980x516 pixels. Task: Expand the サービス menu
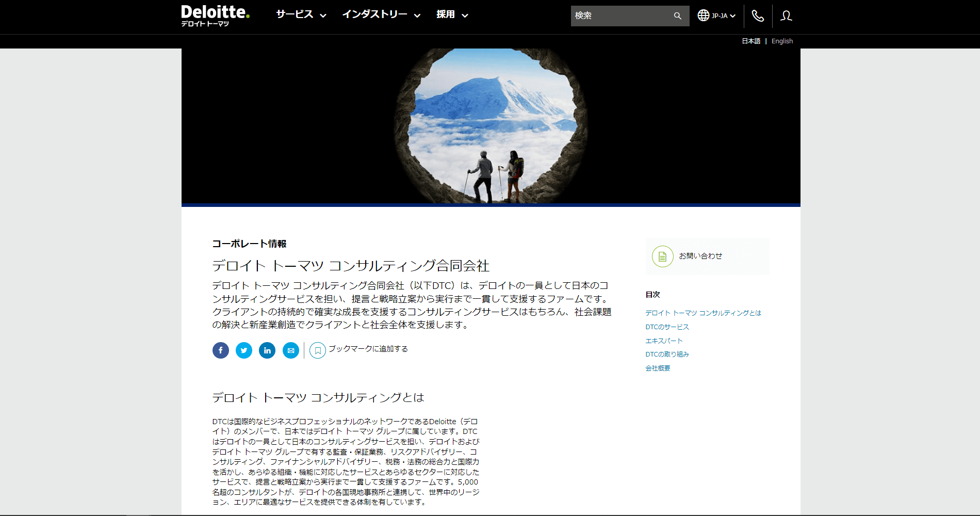click(301, 14)
